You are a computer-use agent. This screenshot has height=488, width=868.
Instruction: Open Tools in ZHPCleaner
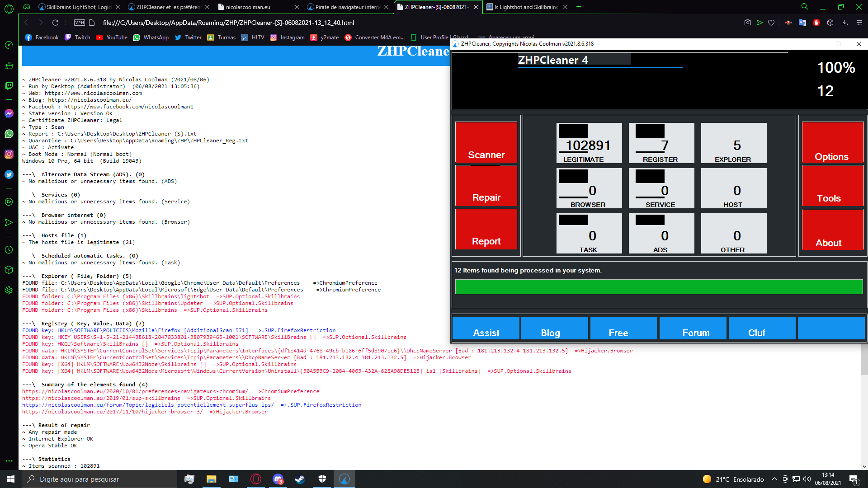point(833,186)
